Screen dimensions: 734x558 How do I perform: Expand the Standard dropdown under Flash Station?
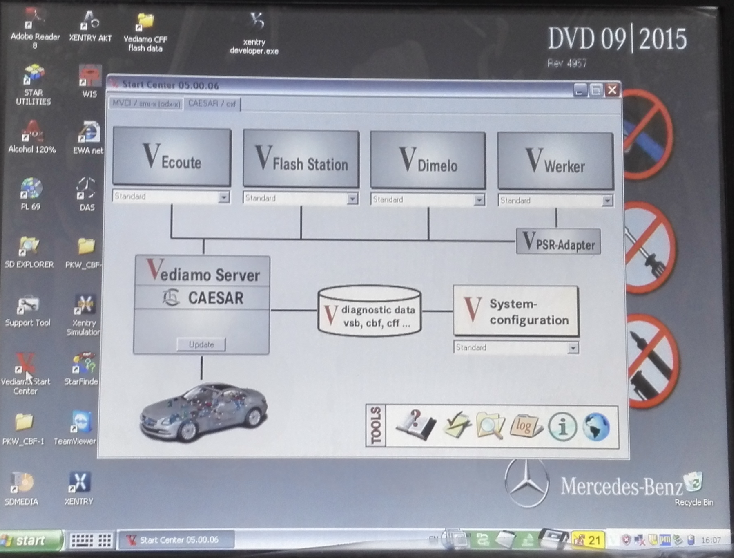pos(352,199)
